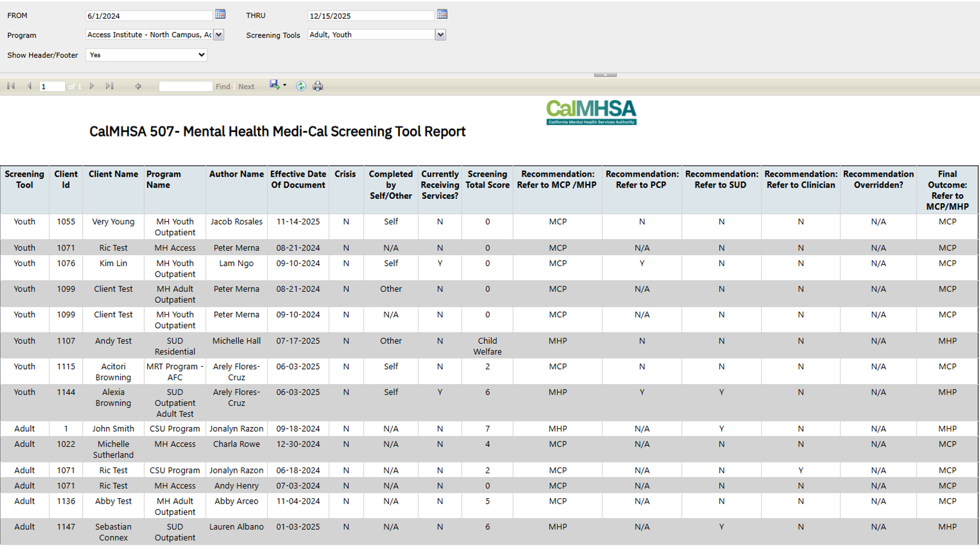The image size is (980, 547).
Task: Go to the next report page
Action: 92,86
